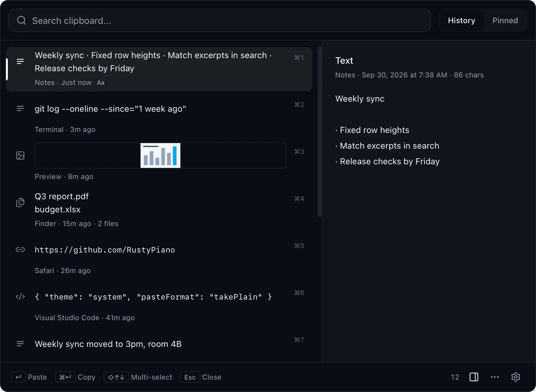The image size is (536, 392).
Task: Open the bar chart image thumbnail
Action: [160, 155]
